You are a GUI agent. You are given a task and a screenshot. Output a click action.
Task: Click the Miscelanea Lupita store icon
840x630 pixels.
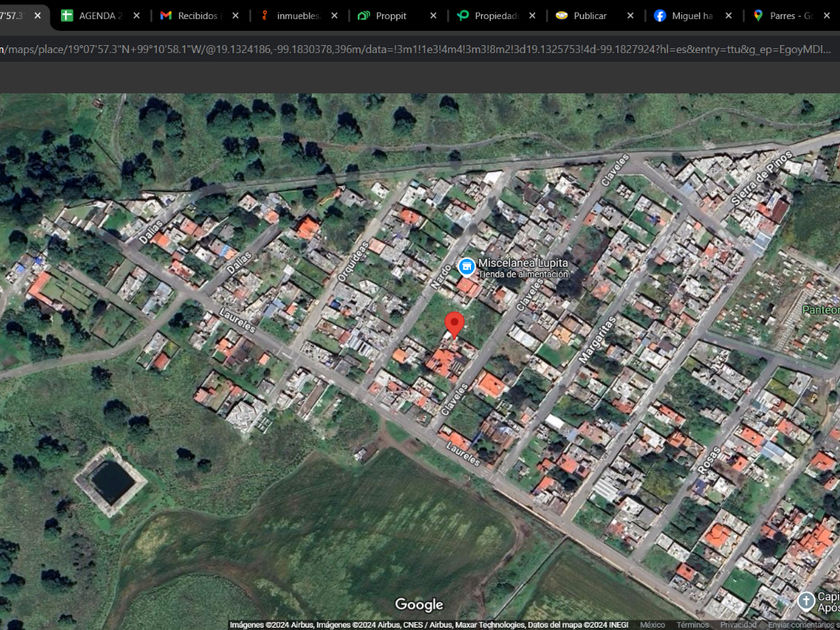pos(466,266)
